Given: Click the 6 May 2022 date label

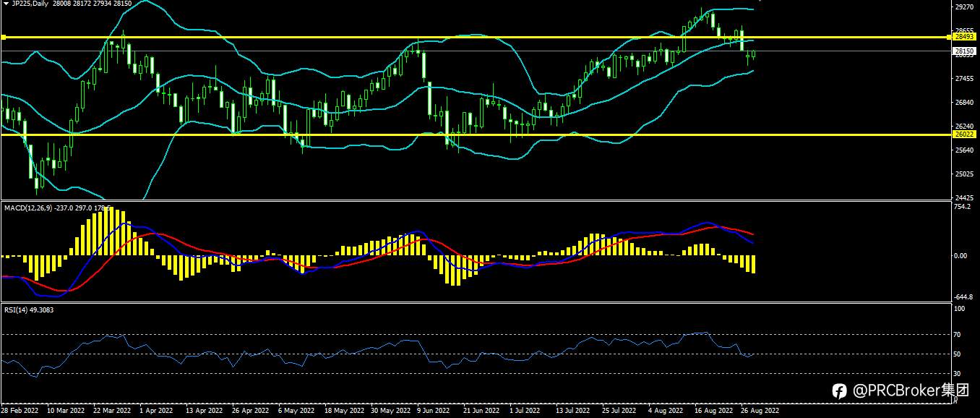Looking at the screenshot, I should pos(296,410).
